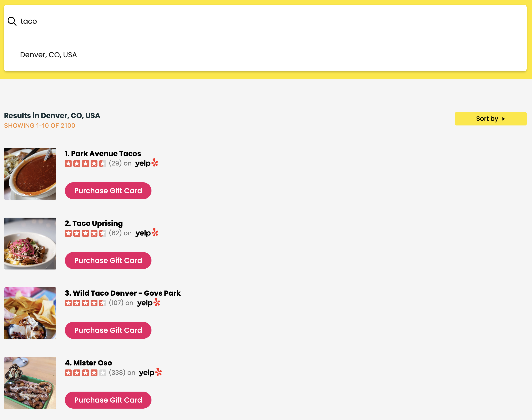Screen dimensions: 532x420
Task: Purchase Gift Card for Park Avenue Tacos
Action: pyautogui.click(x=108, y=191)
